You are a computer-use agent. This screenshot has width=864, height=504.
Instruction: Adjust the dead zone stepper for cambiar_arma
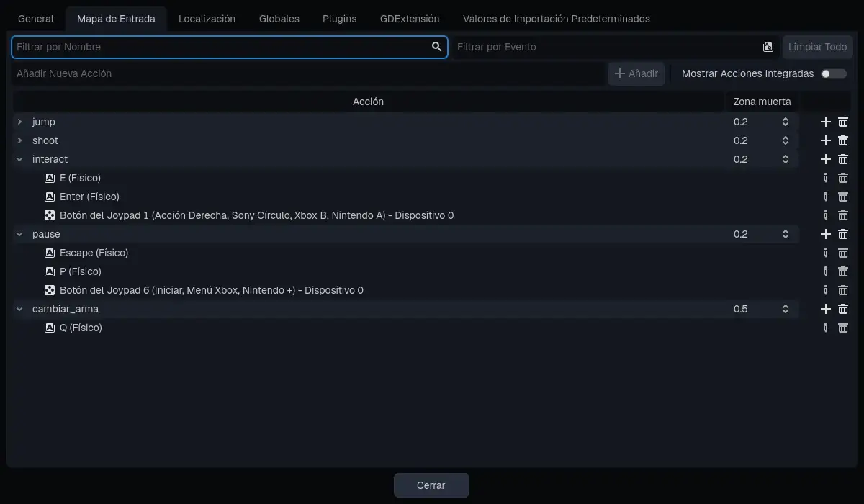[x=786, y=309]
